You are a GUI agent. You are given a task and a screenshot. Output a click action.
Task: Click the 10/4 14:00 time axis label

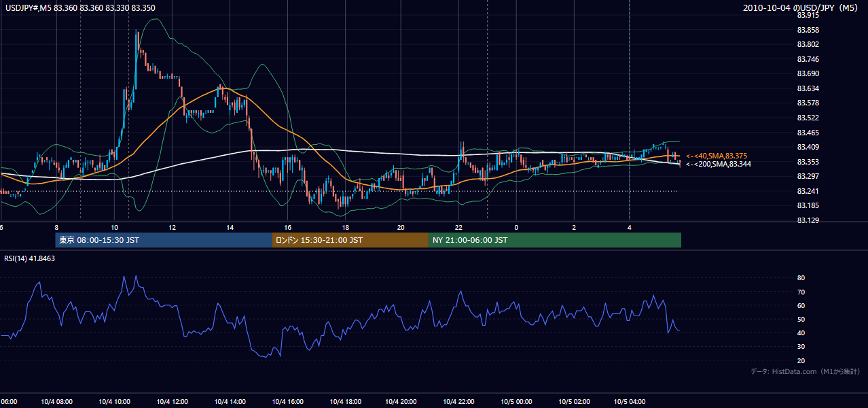coord(230,401)
